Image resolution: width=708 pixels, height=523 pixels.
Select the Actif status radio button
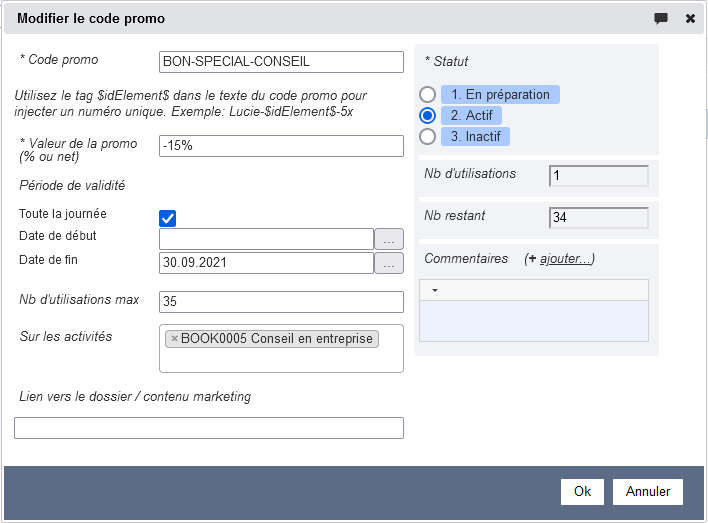[x=428, y=115]
